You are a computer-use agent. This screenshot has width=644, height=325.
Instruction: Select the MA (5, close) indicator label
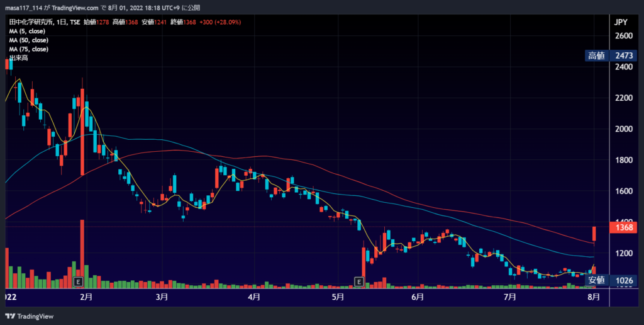tap(27, 31)
